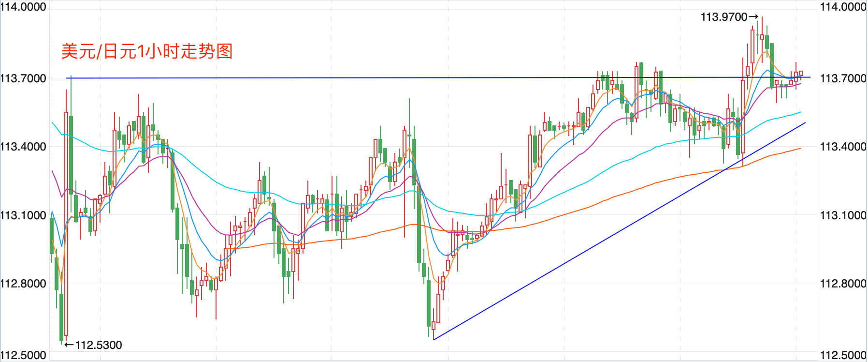
Task: Click the 113.4000 label on left axis
Action: click(23, 147)
